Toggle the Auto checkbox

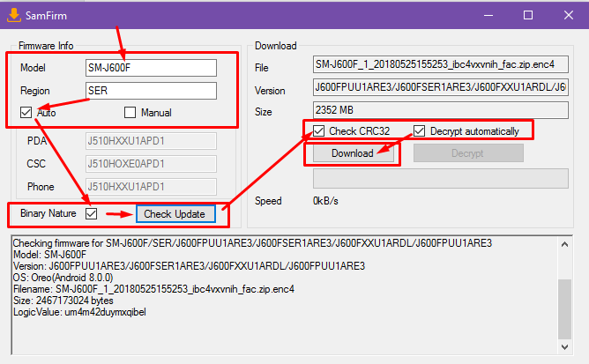tap(26, 112)
